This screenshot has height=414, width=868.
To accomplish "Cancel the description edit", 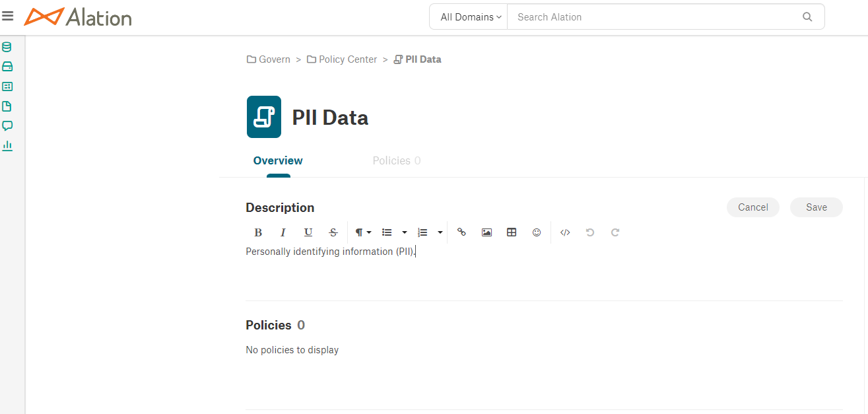I will pos(753,207).
